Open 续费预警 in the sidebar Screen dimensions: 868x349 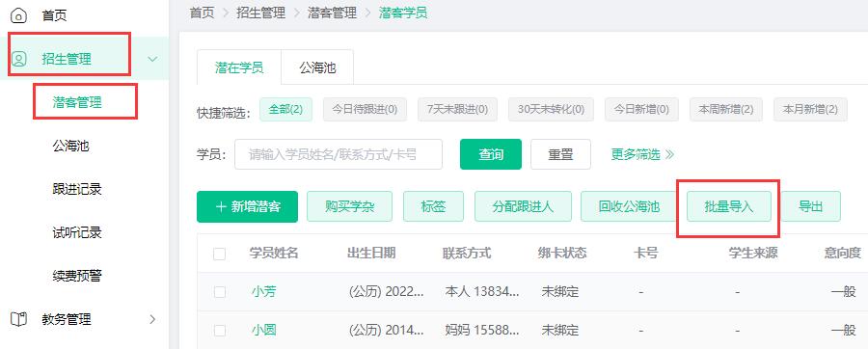point(77,276)
